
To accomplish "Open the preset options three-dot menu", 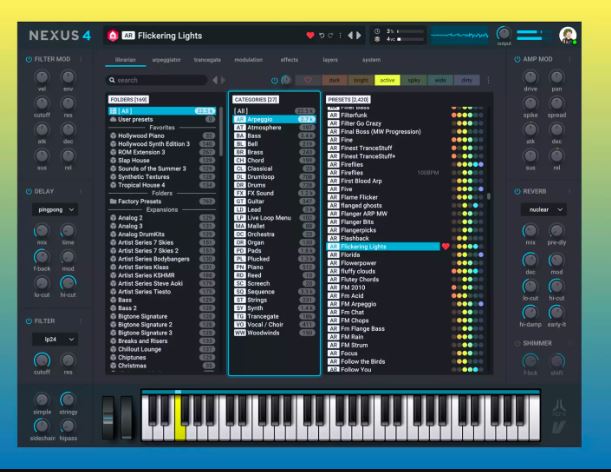I will (x=340, y=35).
